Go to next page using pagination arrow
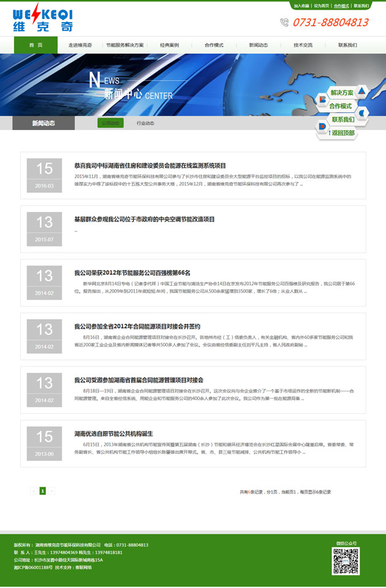 tap(52, 491)
